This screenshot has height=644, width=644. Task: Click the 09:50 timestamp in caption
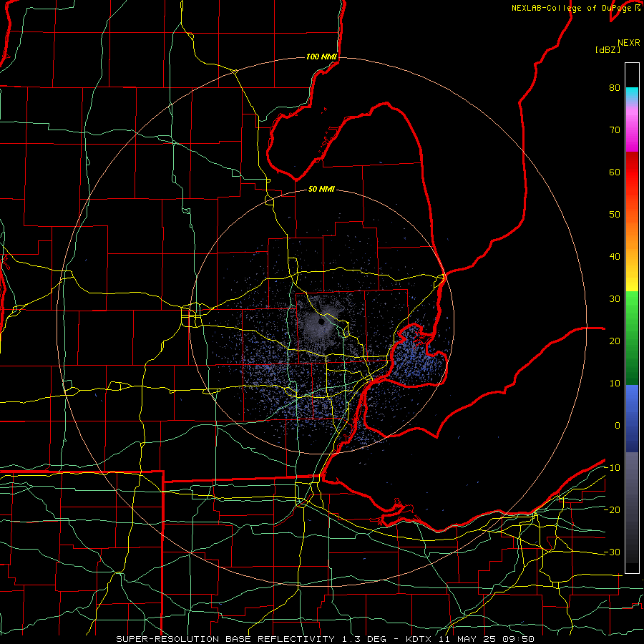[x=517, y=639]
